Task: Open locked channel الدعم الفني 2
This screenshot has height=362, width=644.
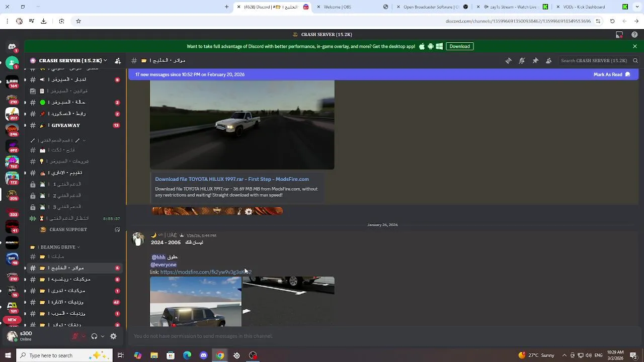Action: pyautogui.click(x=74, y=196)
